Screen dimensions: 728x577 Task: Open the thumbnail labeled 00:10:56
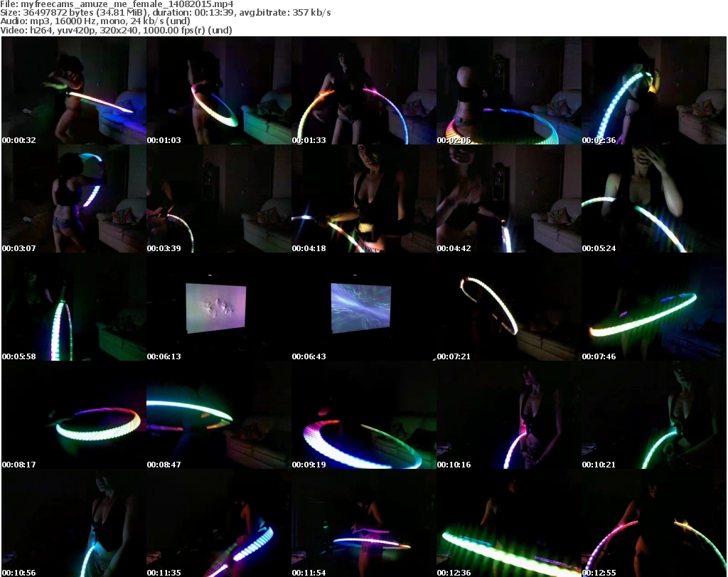74,523
